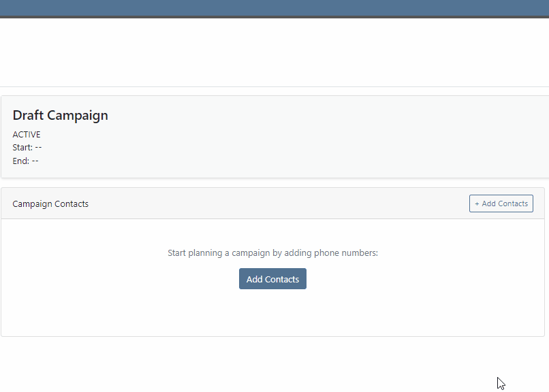Open the outlined + Add Contacts button
The width and height of the screenshot is (549, 392).
click(x=501, y=203)
